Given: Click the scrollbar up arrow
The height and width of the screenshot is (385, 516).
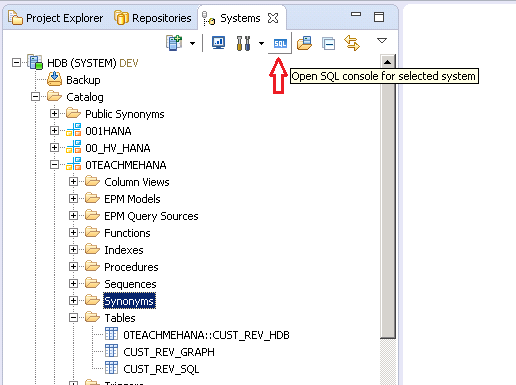Looking at the screenshot, I should (387, 62).
